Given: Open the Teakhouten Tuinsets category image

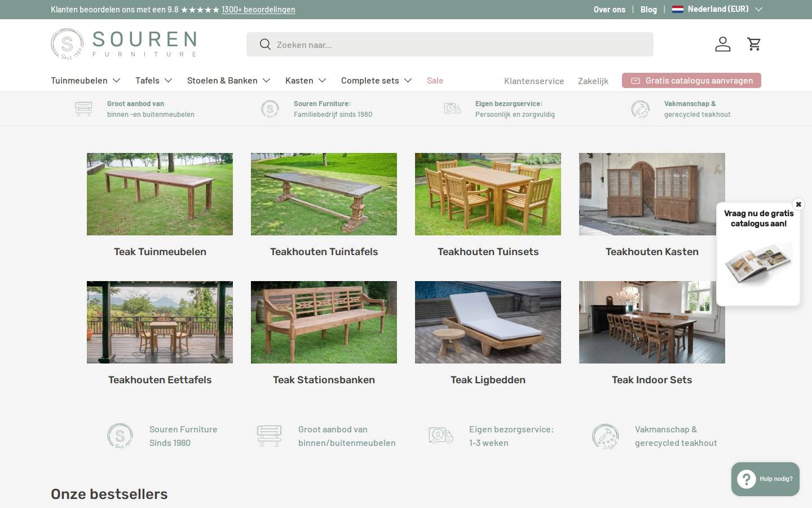Looking at the screenshot, I should point(488,194).
